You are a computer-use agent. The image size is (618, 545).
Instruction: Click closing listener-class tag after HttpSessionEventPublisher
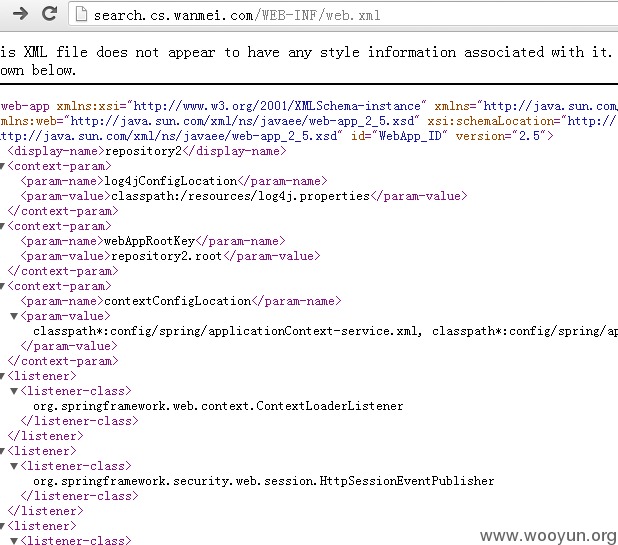pyautogui.click(x=80, y=496)
